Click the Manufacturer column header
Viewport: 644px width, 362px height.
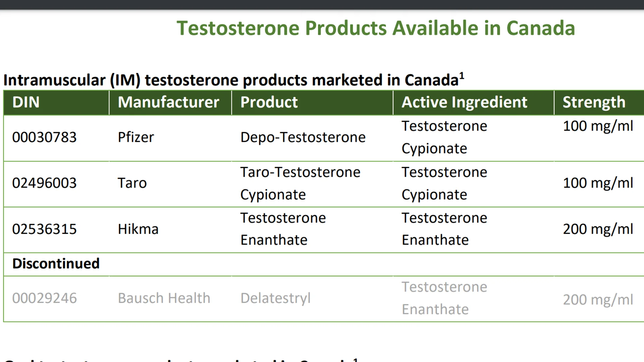pos(168,102)
